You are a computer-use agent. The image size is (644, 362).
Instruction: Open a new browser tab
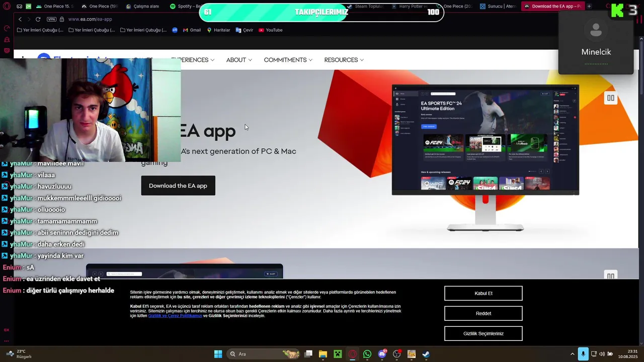click(589, 7)
